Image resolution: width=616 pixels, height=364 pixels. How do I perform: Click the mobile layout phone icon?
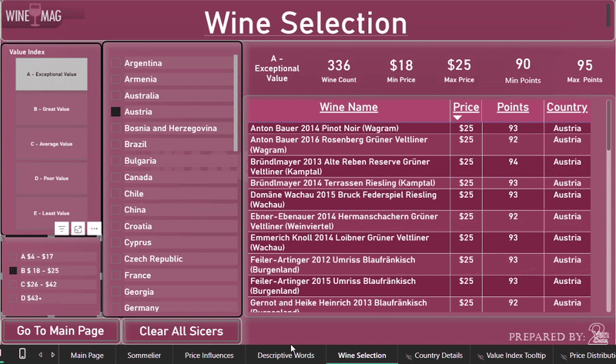pyautogui.click(x=22, y=354)
